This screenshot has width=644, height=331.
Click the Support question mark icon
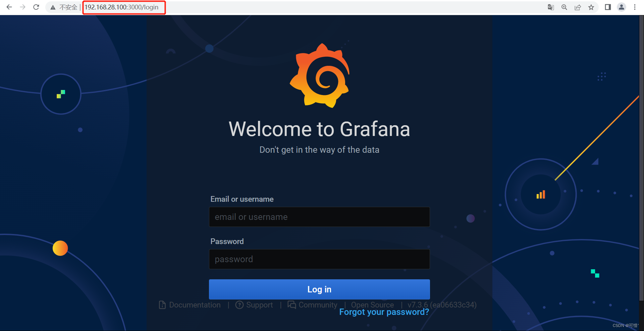(239, 305)
